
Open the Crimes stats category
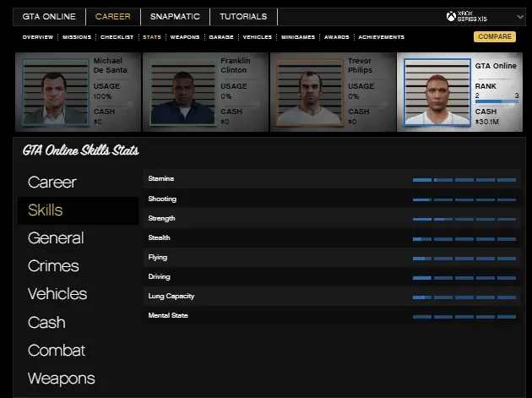coord(53,266)
